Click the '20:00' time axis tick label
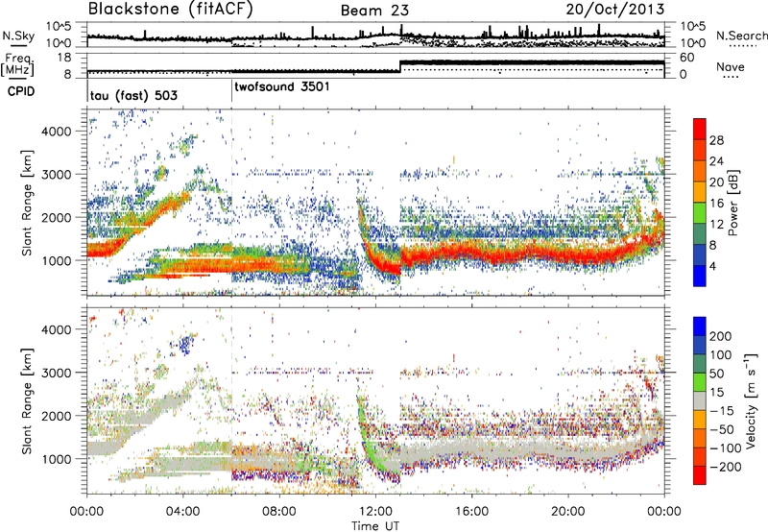The width and height of the screenshot is (768, 532). (x=567, y=512)
